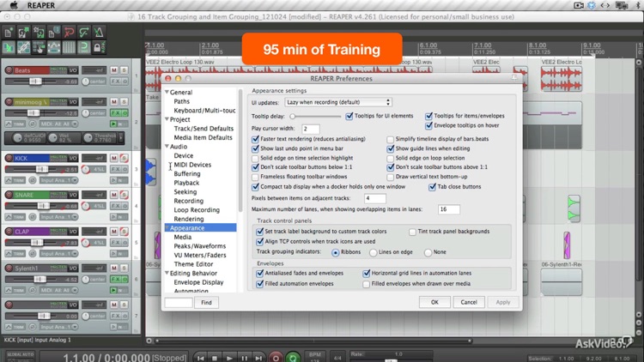Image resolution: width=644 pixels, height=362 pixels.
Task: Click Cancel in REAPER Preferences
Action: click(469, 302)
